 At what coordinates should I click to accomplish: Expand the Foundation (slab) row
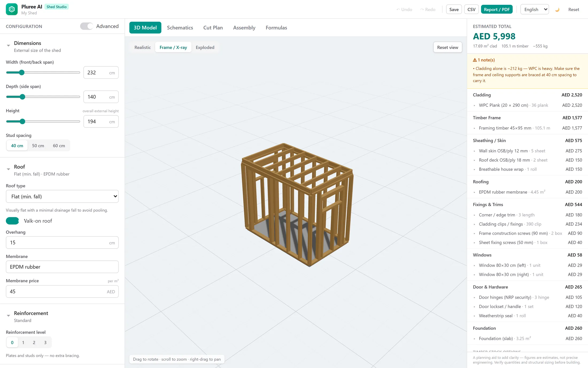[x=527, y=339]
